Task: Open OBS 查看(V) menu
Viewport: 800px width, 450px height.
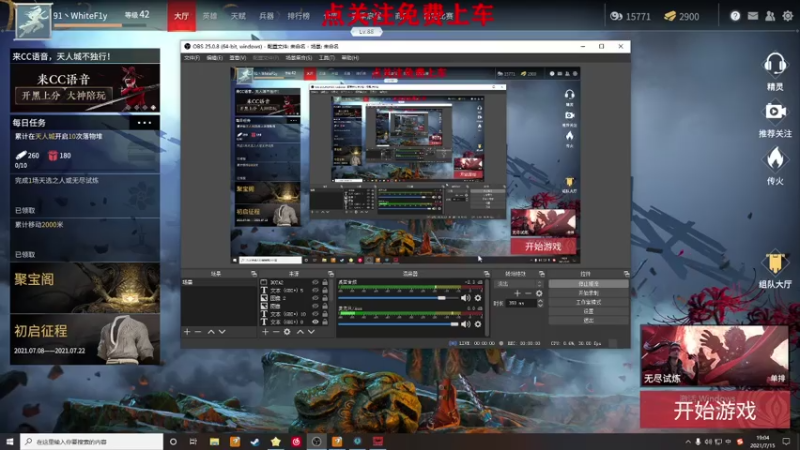Action: 237,58
